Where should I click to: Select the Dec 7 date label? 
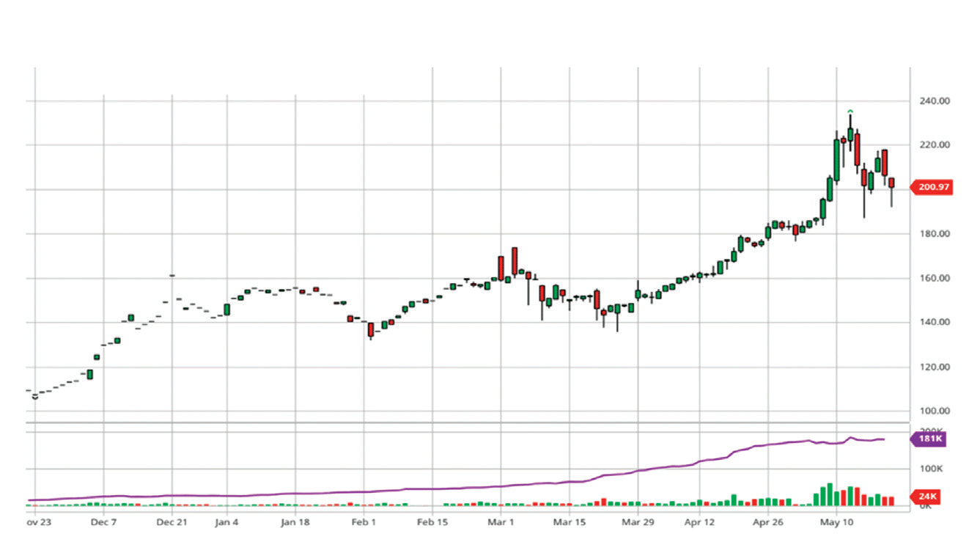click(x=103, y=523)
